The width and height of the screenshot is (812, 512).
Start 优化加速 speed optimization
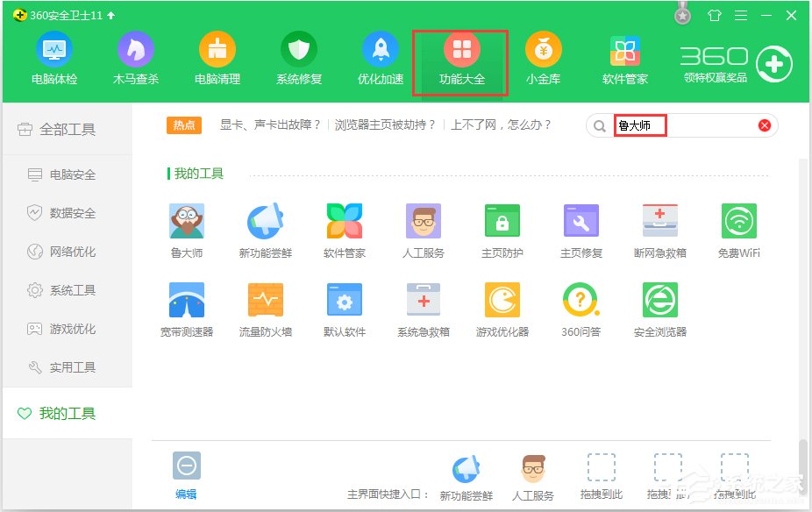pyautogui.click(x=379, y=57)
